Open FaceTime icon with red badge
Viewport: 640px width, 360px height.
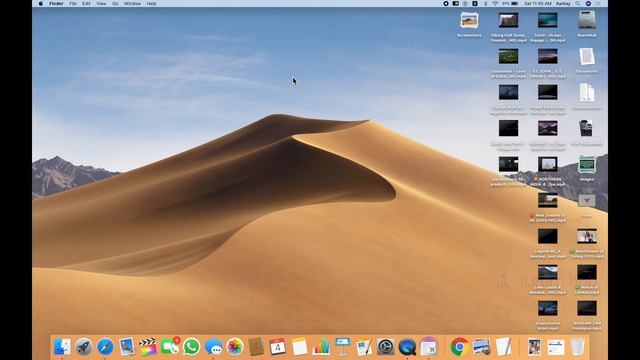click(x=170, y=347)
